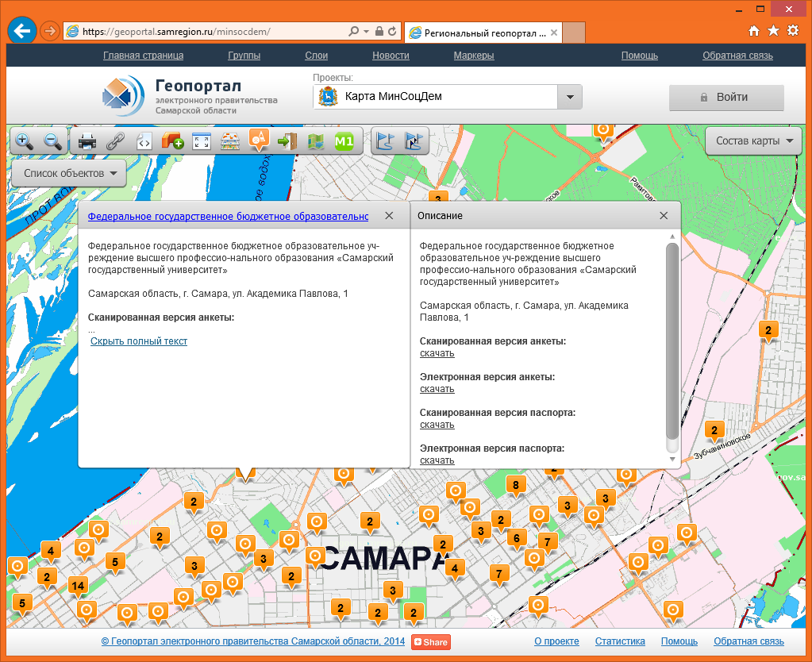This screenshot has width=812, height=662.
Task: Click the green arrow door icon
Action: (287, 141)
